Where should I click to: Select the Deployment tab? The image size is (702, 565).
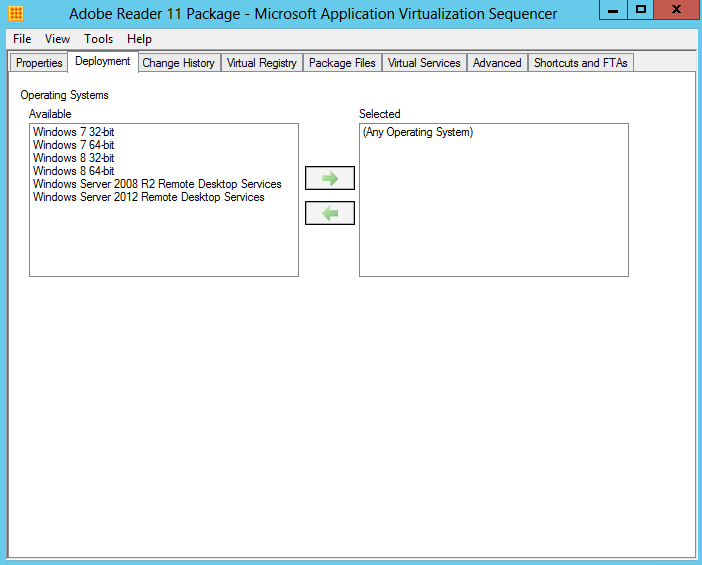tap(103, 61)
